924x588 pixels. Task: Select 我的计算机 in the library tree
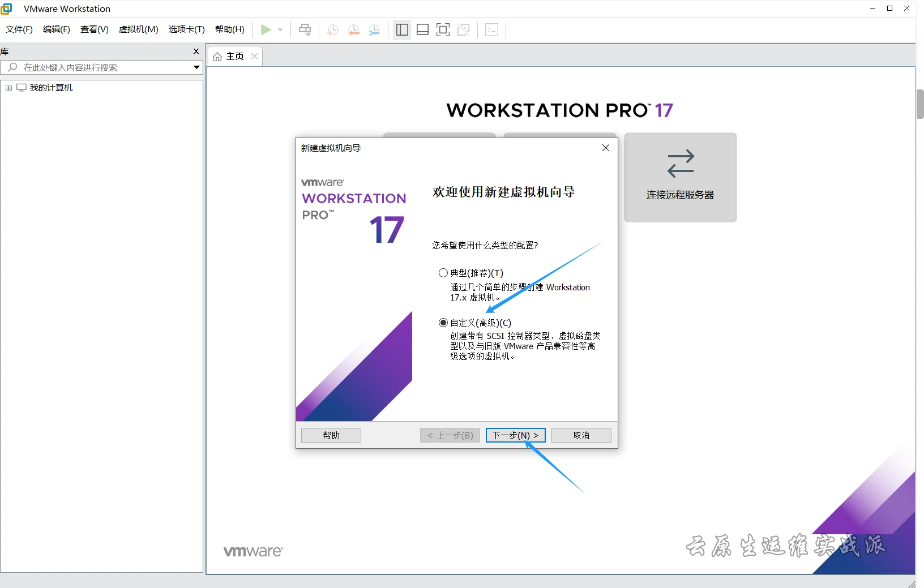click(51, 88)
